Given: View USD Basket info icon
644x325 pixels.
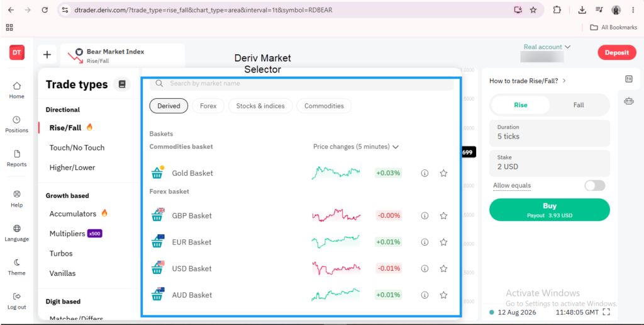Looking at the screenshot, I should pyautogui.click(x=425, y=269).
